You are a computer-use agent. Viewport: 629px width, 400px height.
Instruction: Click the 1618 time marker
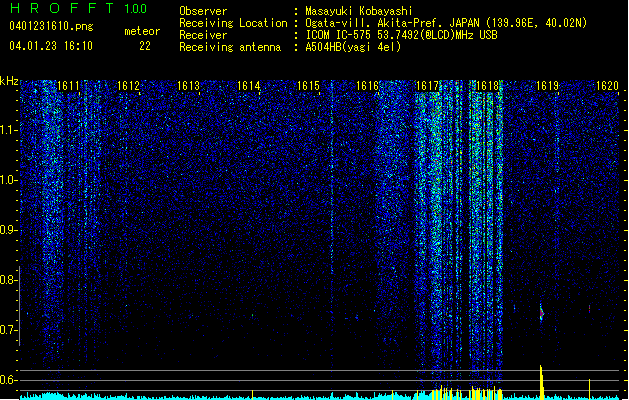point(487,86)
